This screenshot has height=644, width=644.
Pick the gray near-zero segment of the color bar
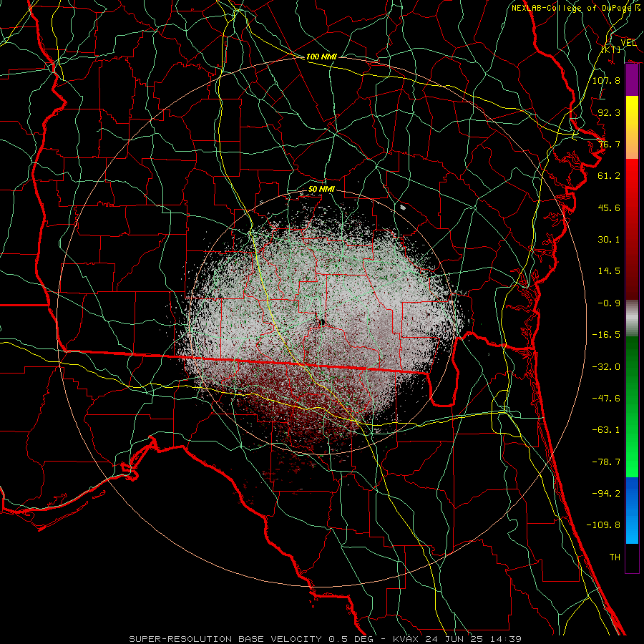tap(632, 318)
